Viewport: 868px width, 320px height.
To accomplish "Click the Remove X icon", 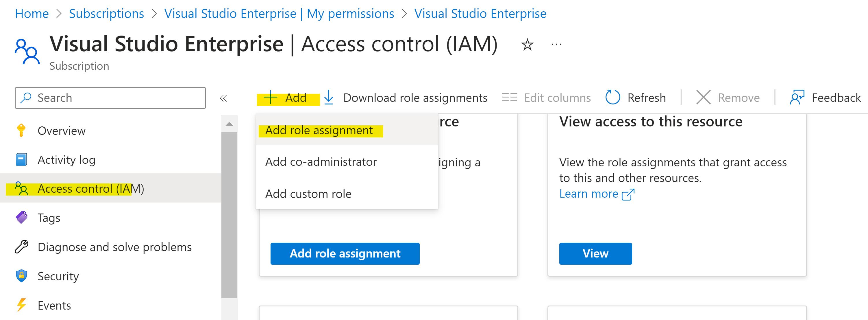I will (x=703, y=98).
